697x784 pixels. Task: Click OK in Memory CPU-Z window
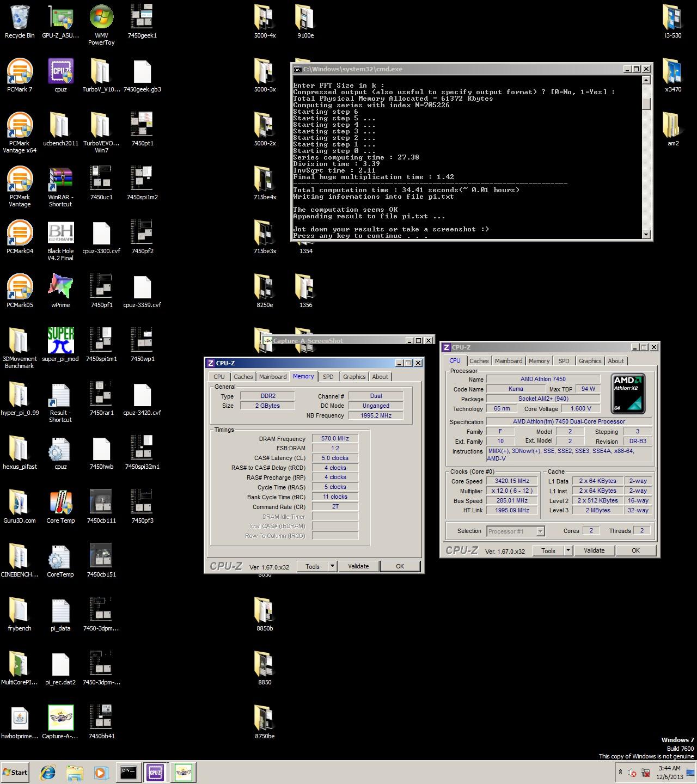coord(400,566)
